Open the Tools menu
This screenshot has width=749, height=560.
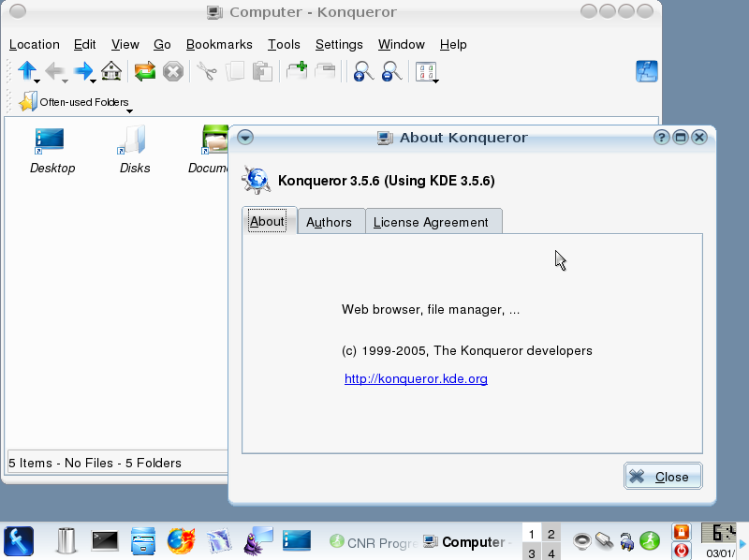284,44
